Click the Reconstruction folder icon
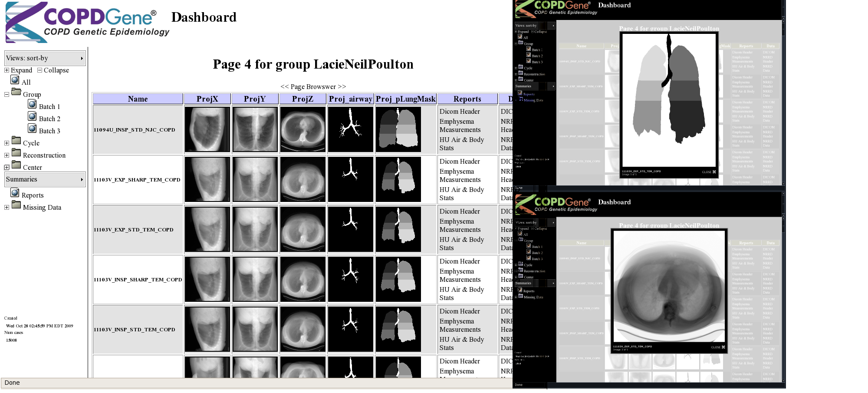This screenshot has width=868, height=393. tap(16, 153)
